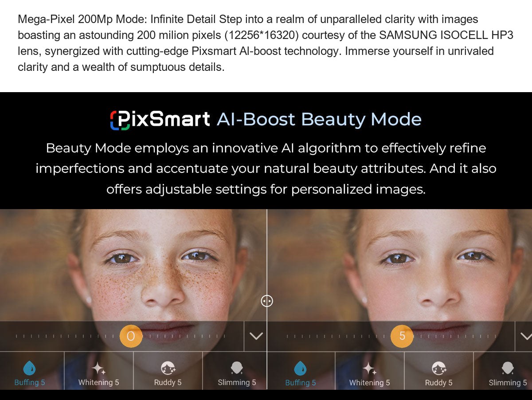The height and width of the screenshot is (400, 532).
Task: Select Ruddy 5 face icon in right panel
Action: tap(438, 368)
